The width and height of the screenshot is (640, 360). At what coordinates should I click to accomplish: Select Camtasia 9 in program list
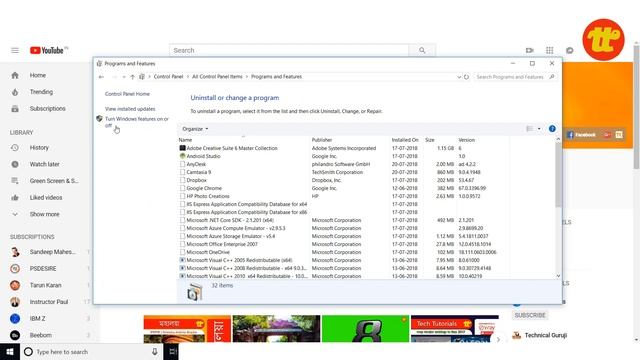click(198, 172)
